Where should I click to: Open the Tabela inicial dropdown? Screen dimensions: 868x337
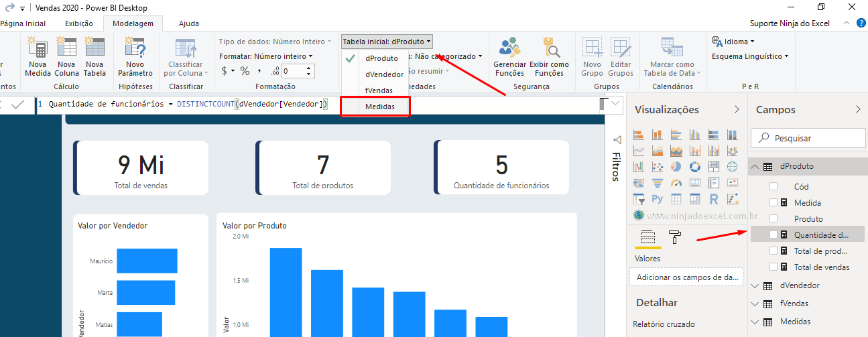click(x=387, y=42)
